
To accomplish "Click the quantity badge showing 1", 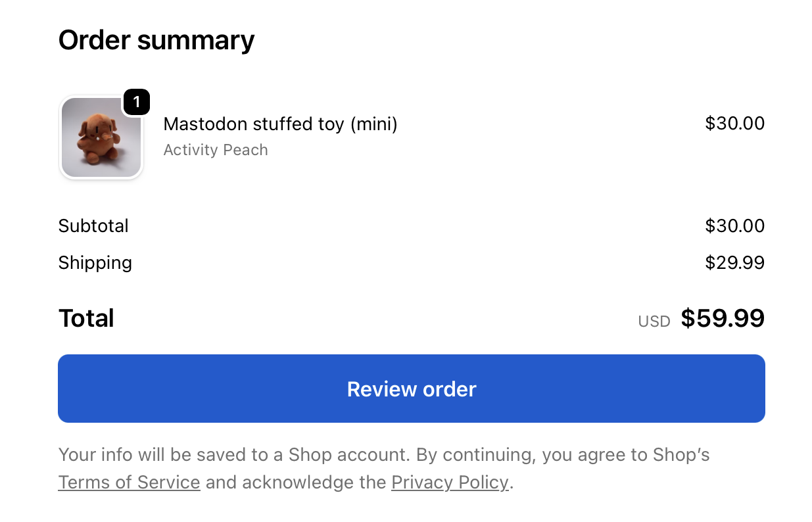I will pos(136,103).
